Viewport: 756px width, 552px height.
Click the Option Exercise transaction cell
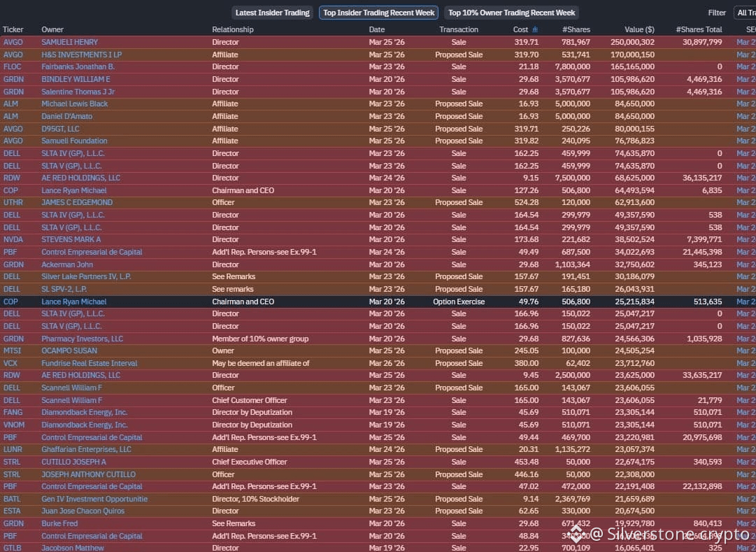(x=459, y=302)
